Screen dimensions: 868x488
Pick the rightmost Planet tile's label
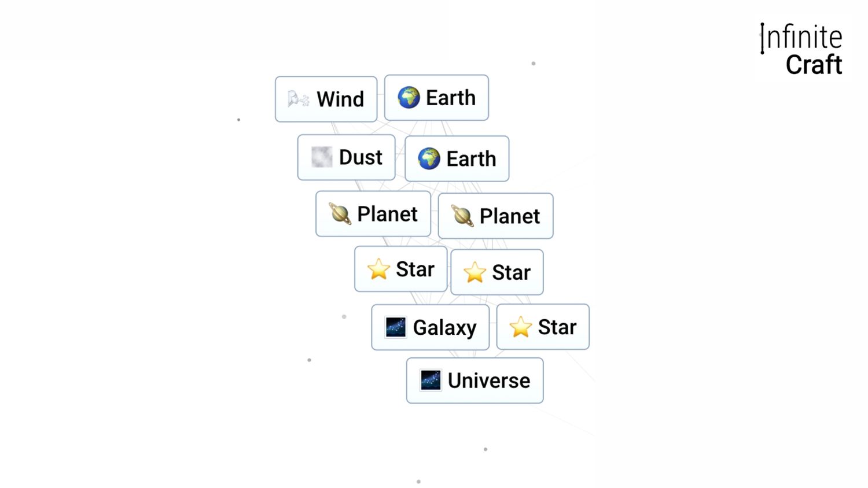point(510,216)
